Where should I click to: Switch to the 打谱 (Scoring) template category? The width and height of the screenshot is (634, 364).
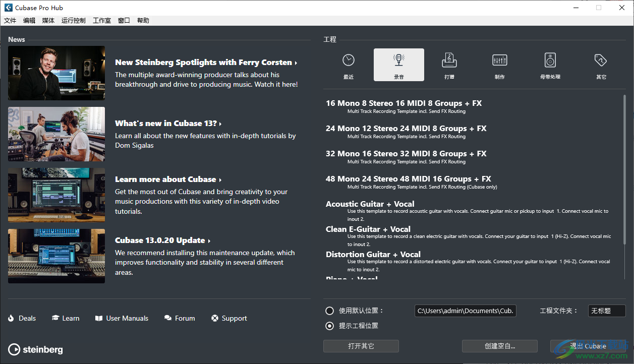point(449,65)
